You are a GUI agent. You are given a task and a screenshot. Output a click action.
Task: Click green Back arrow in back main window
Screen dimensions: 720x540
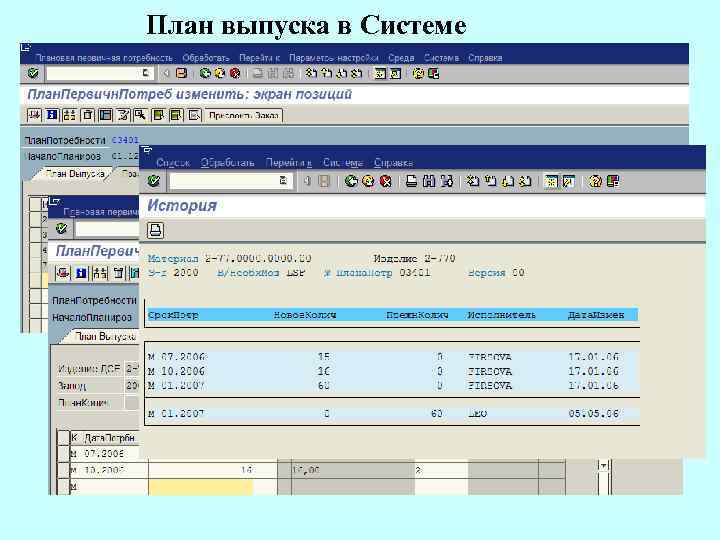[205, 73]
